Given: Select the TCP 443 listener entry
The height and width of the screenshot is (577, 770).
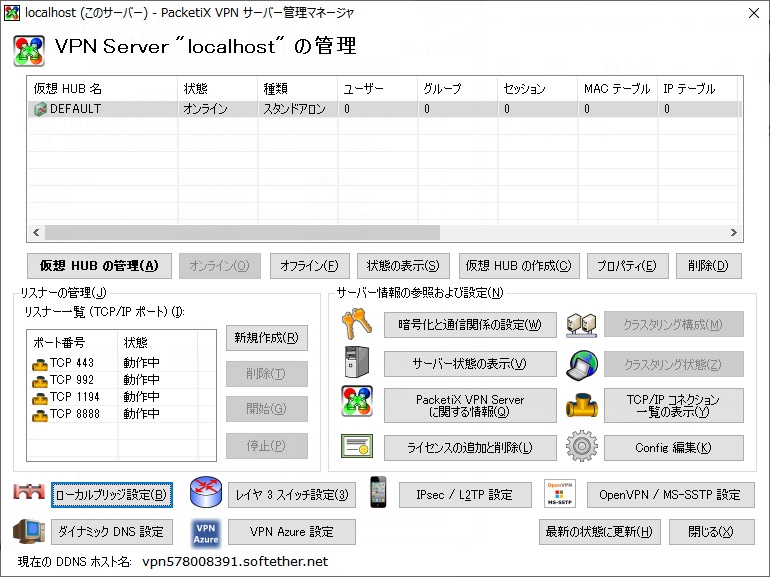Looking at the screenshot, I should point(68,365).
